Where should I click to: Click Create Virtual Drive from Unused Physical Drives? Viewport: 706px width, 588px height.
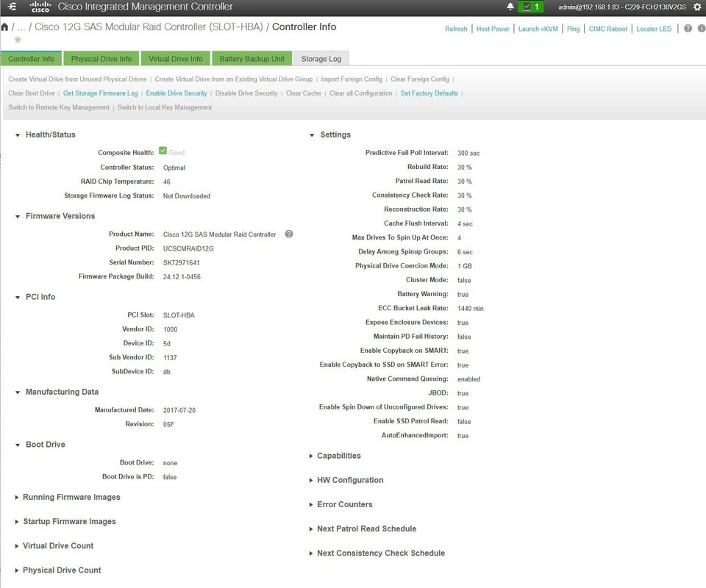(x=77, y=79)
